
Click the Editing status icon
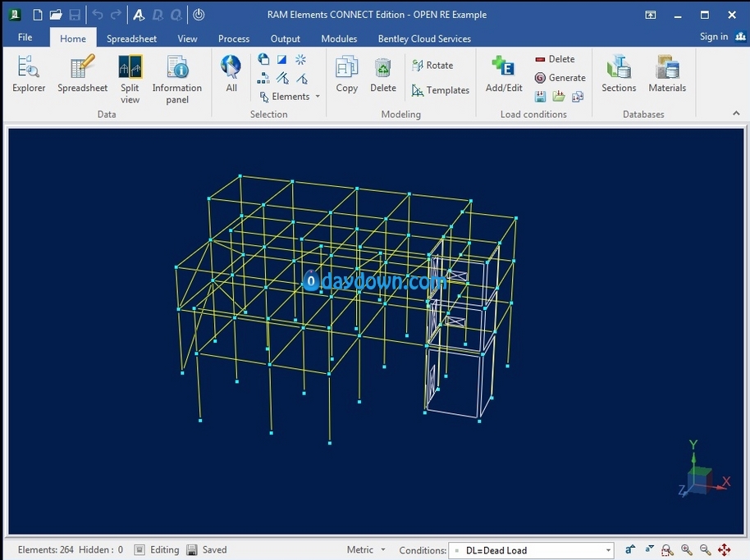tap(139, 550)
